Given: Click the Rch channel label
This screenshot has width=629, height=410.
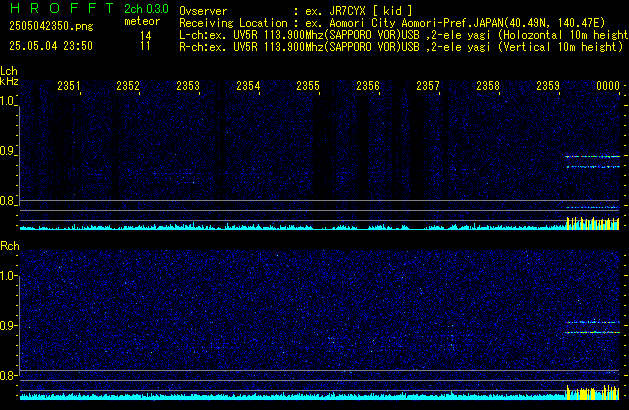Looking at the screenshot, I should [x=10, y=246].
